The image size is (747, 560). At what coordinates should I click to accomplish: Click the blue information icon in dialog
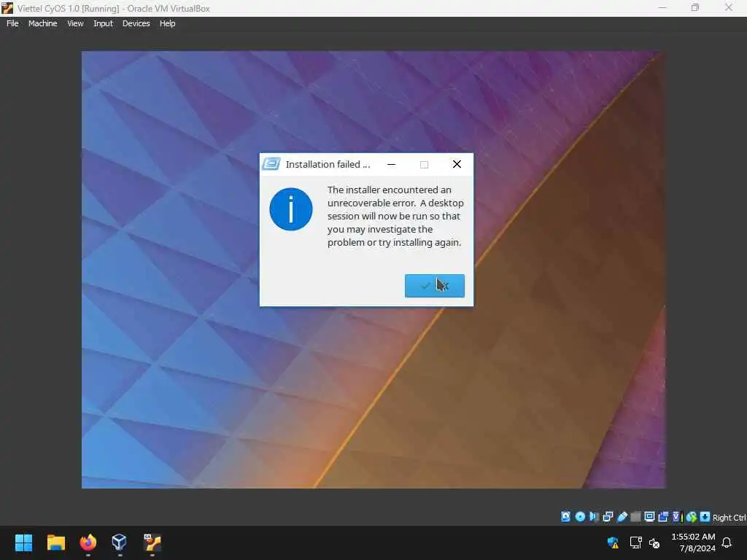point(291,209)
